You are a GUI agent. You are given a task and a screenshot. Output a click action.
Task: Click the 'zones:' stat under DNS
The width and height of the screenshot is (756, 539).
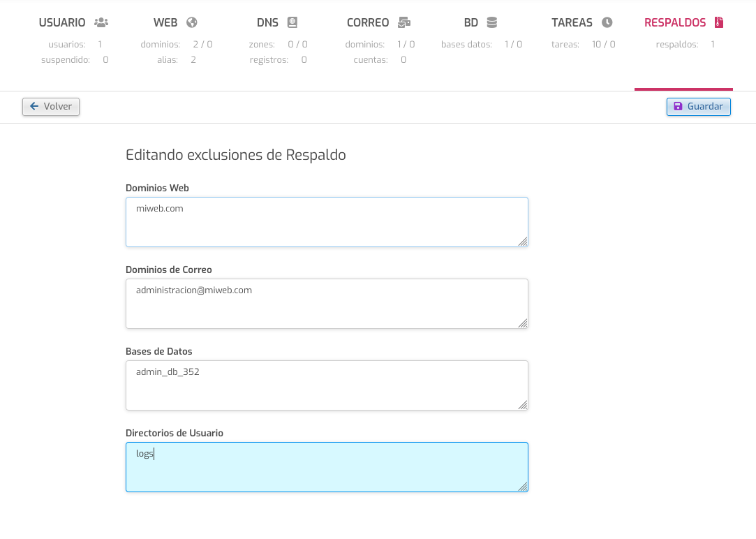[279, 45]
